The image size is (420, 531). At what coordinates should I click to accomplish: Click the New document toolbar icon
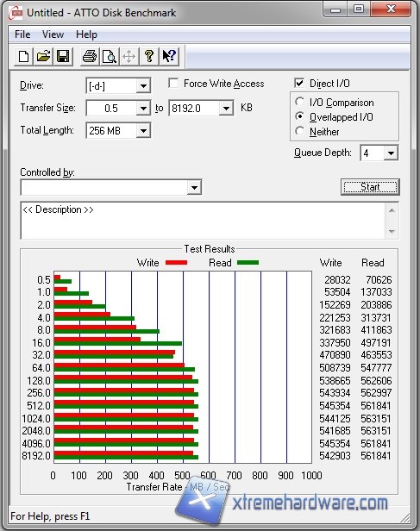point(23,56)
